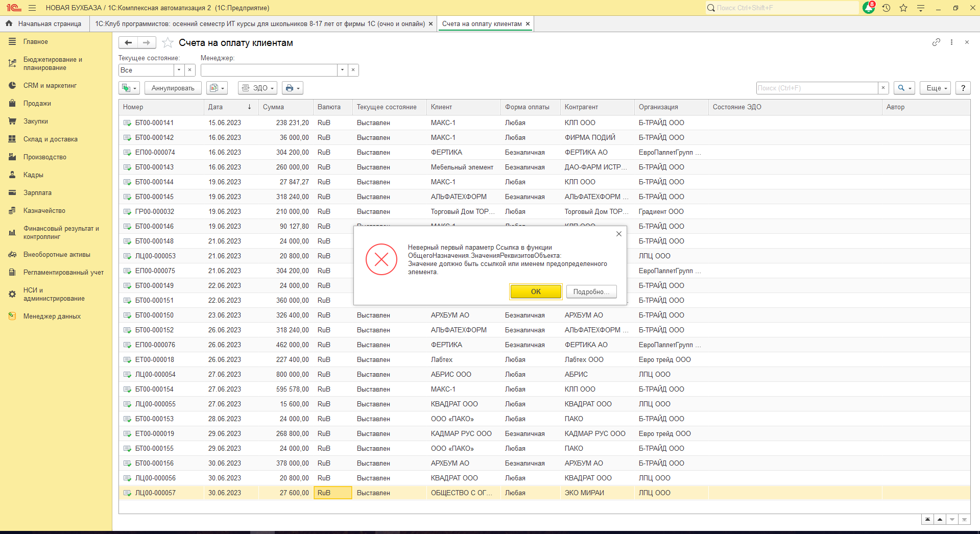This screenshot has width=980, height=534.
Task: Click the Аннулировать button
Action: (x=173, y=88)
